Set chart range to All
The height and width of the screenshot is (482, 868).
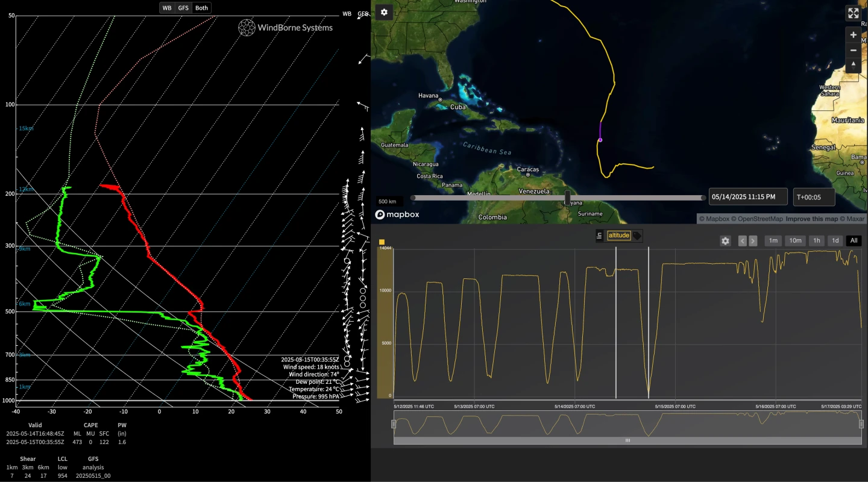854,241
